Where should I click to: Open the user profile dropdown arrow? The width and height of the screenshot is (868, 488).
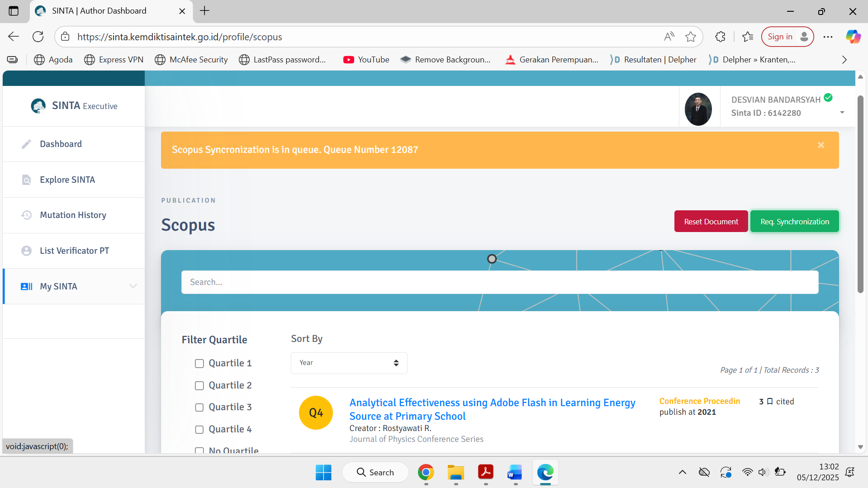coord(842,113)
